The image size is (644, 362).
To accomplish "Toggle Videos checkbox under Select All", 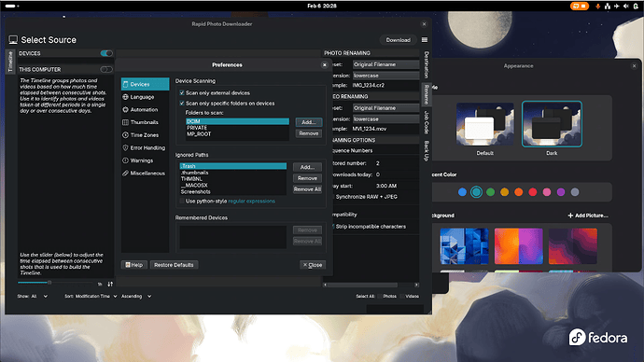I will coord(402,296).
